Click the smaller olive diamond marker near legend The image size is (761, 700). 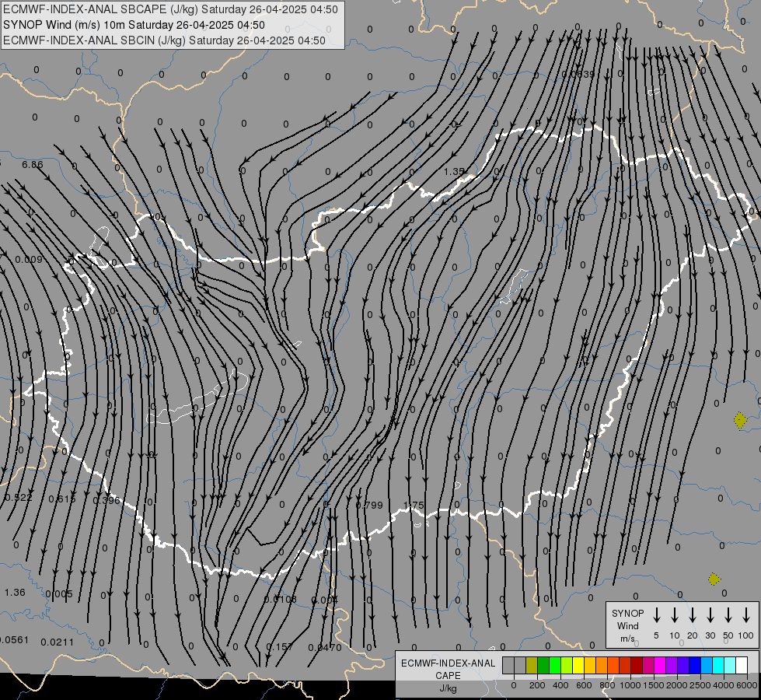[x=714, y=579]
